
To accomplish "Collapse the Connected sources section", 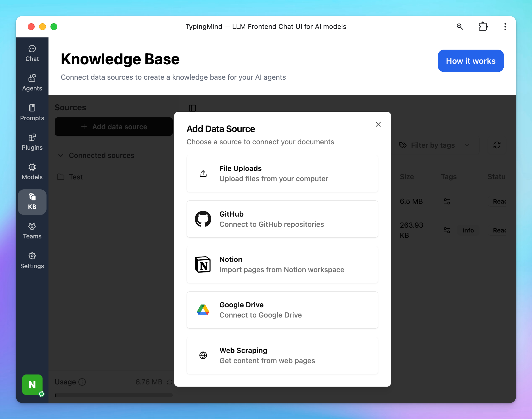I will click(x=61, y=155).
